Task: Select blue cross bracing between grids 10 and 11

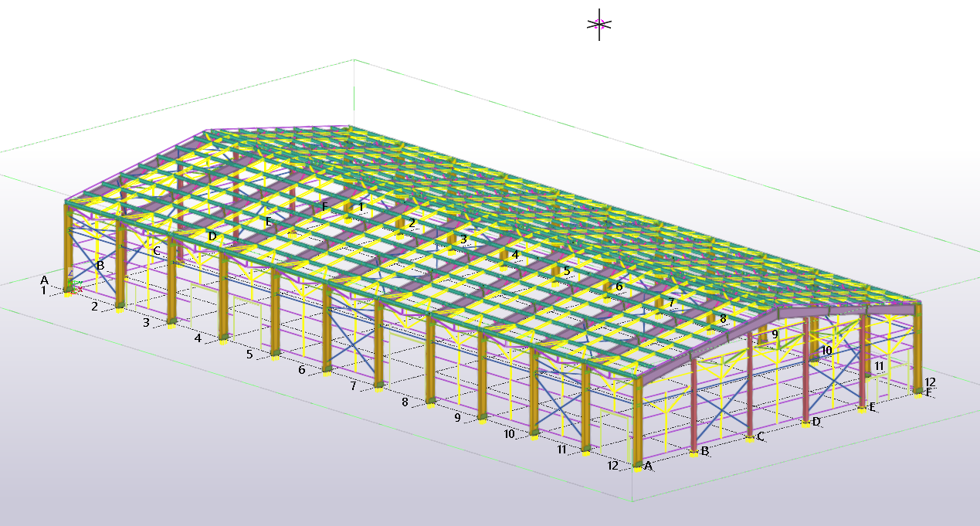Action: 561,403
